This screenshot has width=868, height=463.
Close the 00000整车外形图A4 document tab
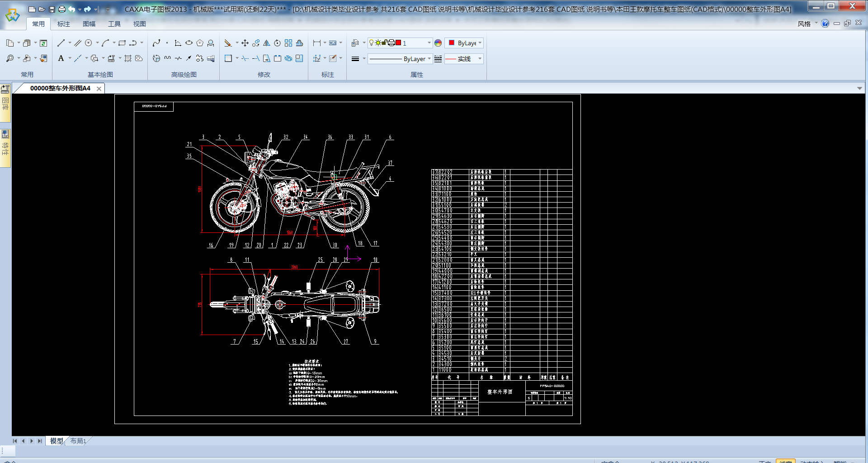(x=99, y=89)
